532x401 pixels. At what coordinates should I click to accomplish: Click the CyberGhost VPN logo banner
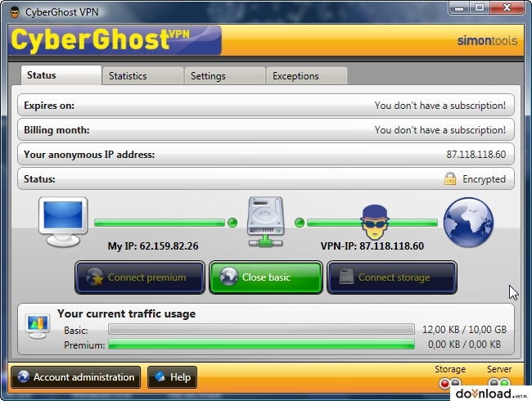tap(115, 40)
